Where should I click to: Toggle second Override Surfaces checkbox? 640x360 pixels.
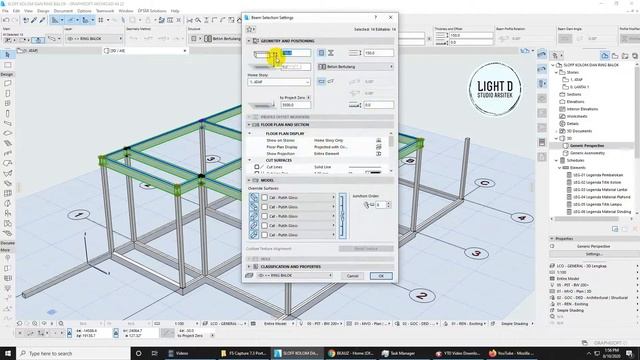(x=264, y=207)
